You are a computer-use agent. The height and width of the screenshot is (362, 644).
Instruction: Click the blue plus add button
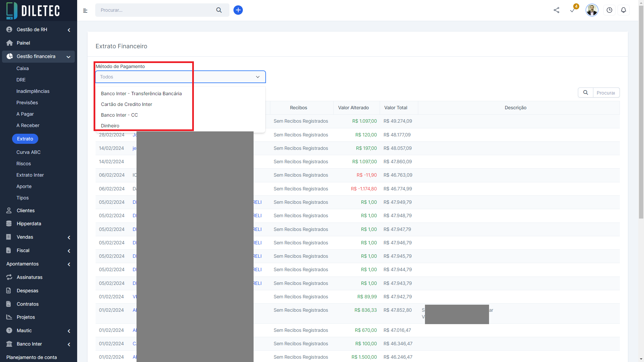click(238, 10)
